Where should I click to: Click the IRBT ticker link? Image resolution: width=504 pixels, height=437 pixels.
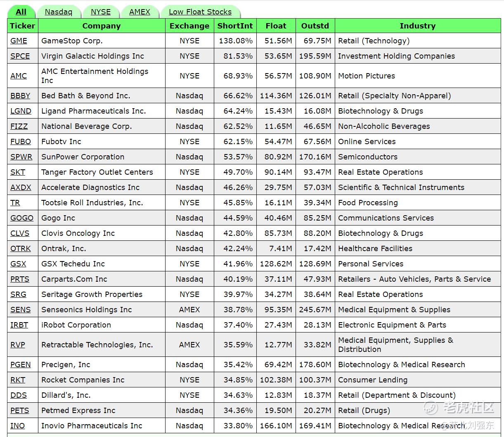(x=19, y=325)
